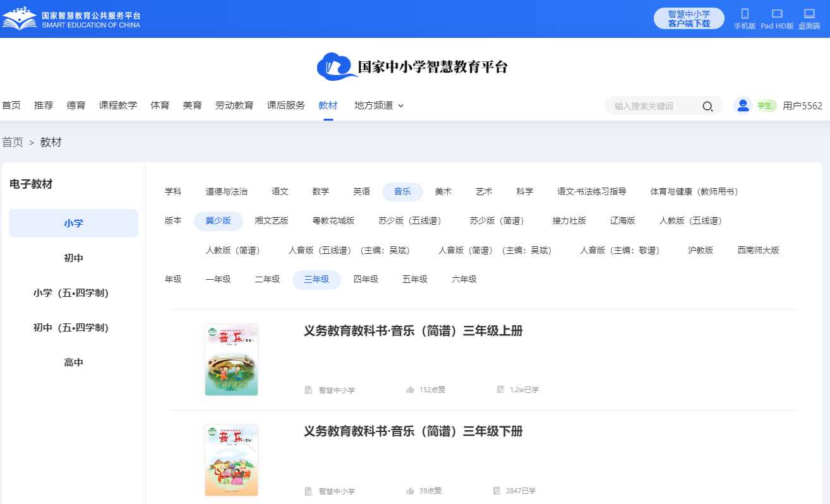
Task: Select 人音版（主编：敬谱） edition filter
Action: [620, 250]
